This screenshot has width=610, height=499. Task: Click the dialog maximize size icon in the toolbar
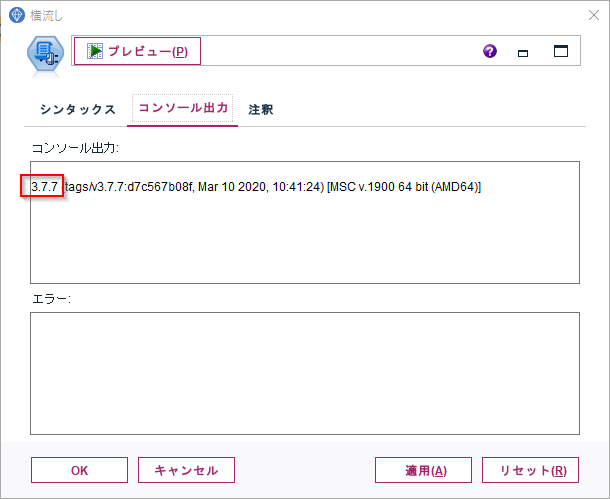561,51
